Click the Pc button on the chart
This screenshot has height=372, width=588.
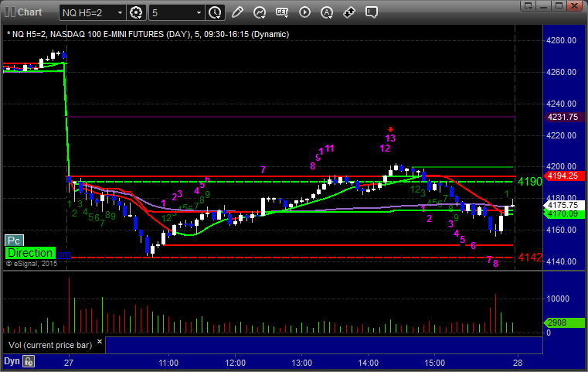(x=14, y=241)
